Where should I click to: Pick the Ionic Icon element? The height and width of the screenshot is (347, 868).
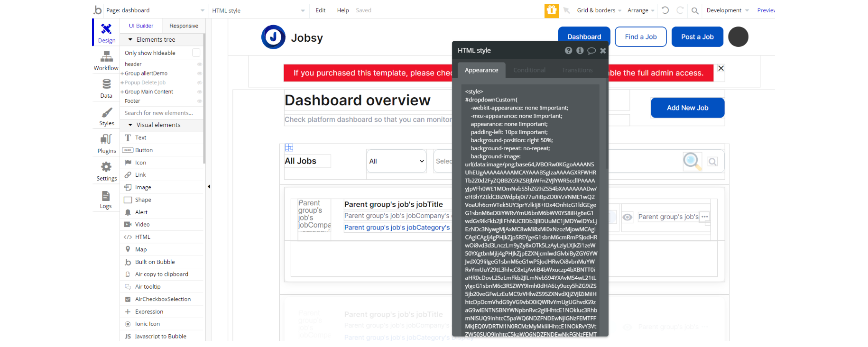click(x=162, y=324)
